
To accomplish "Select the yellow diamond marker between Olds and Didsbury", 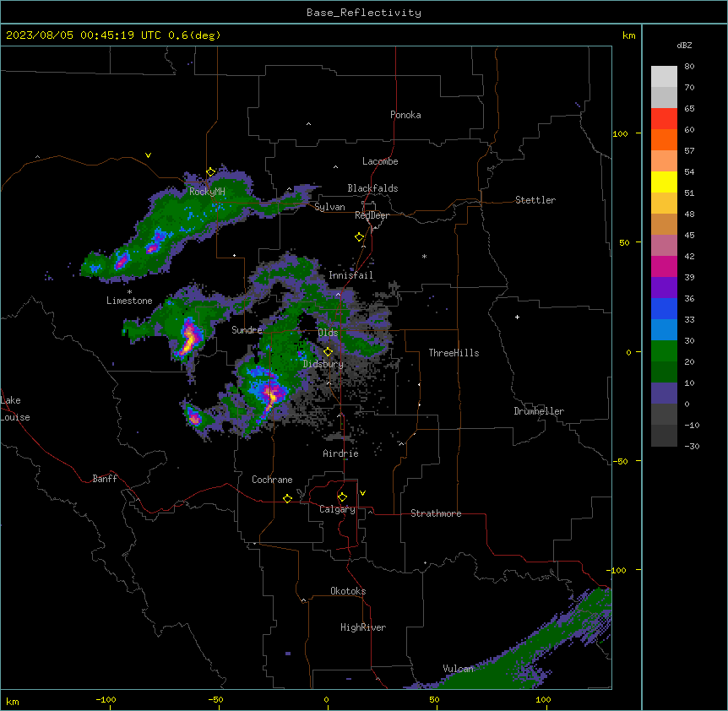I will pyautogui.click(x=328, y=352).
